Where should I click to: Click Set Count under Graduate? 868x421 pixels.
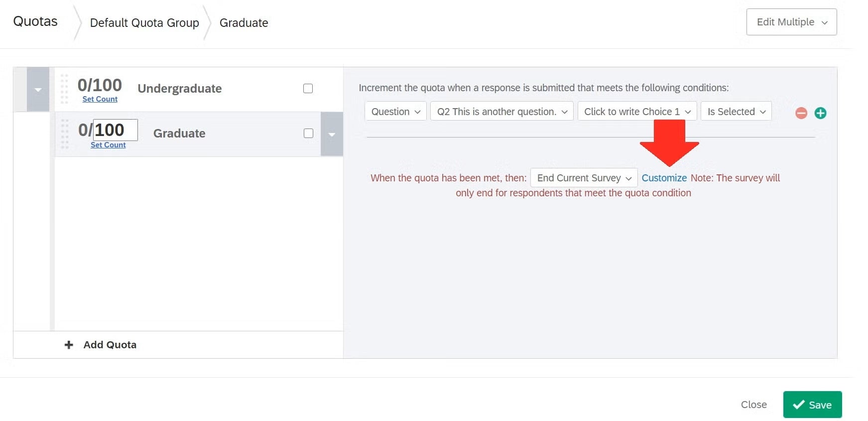[108, 145]
